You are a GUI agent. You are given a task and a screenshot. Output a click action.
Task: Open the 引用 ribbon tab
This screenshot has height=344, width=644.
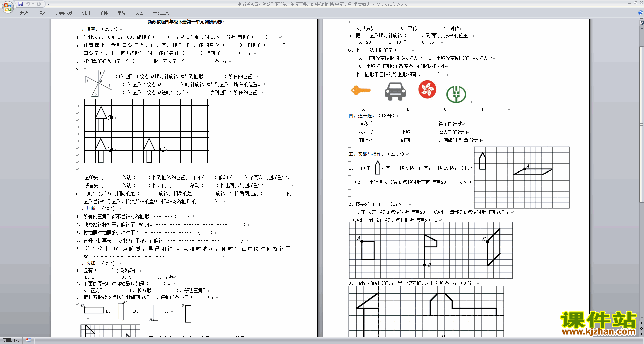(x=86, y=13)
